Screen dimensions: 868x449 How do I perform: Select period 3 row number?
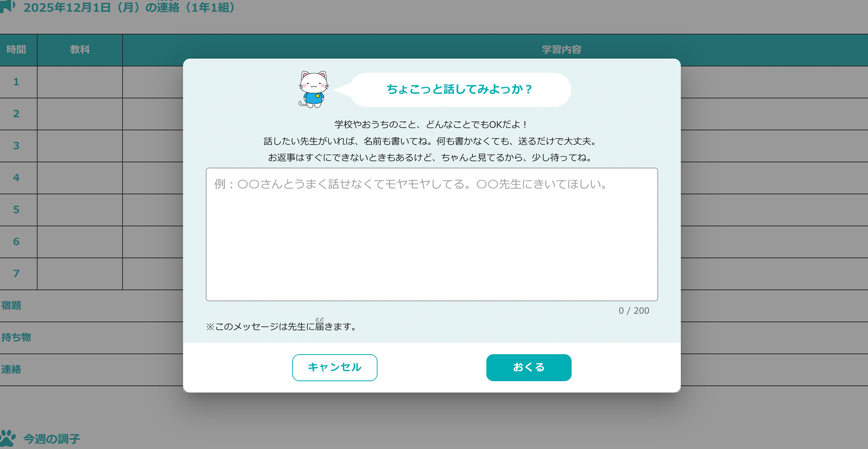[x=16, y=146]
